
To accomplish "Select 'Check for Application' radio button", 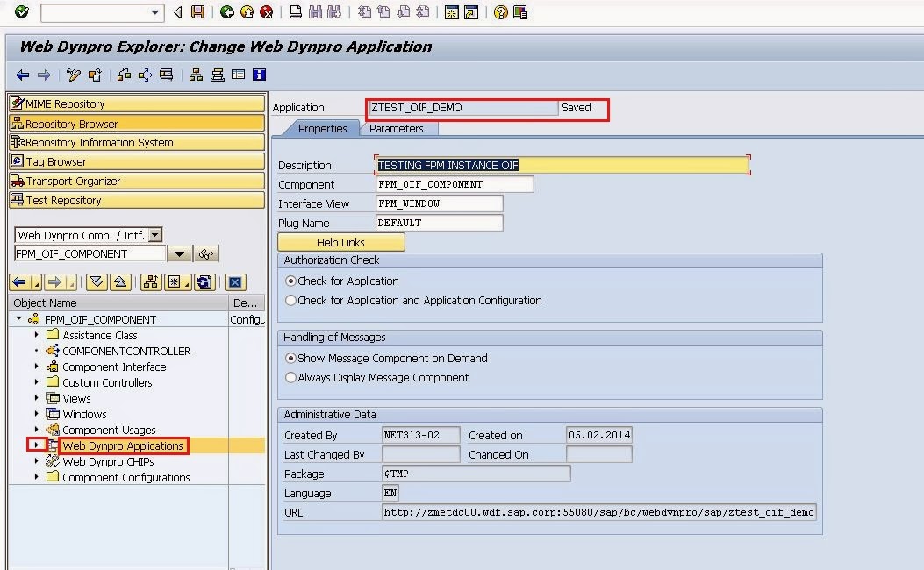I will [x=291, y=281].
